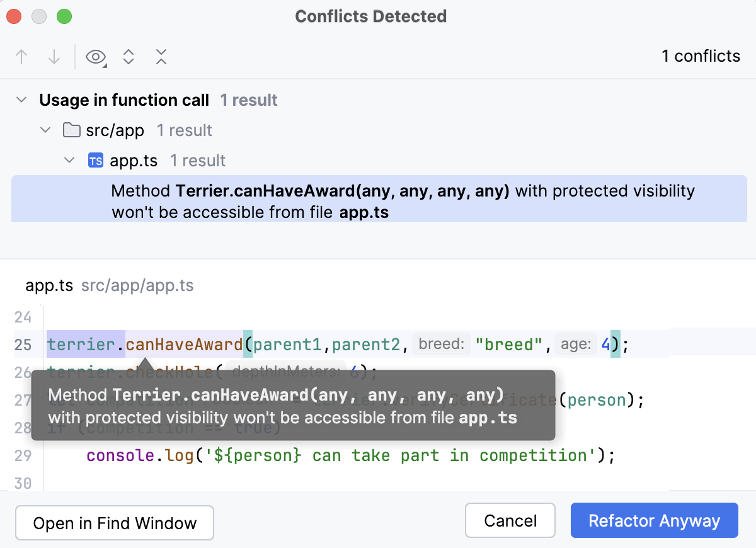Select the highlighted protected visibility conflict message
The height and width of the screenshot is (548, 756).
click(378, 201)
